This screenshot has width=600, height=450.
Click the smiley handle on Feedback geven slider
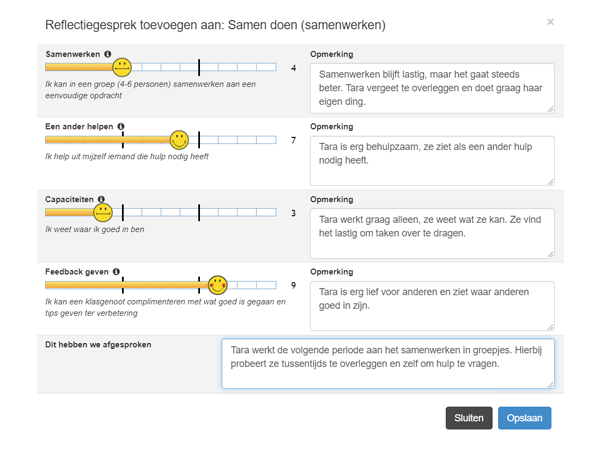point(218,285)
